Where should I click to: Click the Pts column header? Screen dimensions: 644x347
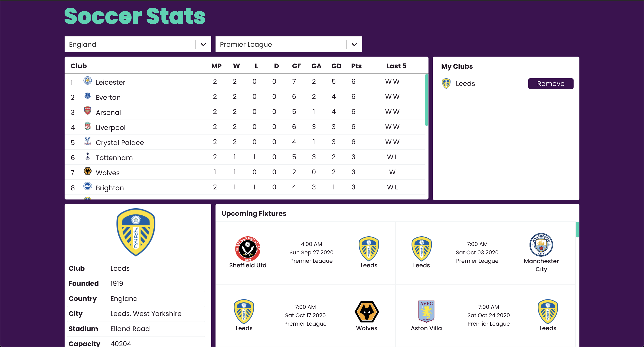point(356,66)
